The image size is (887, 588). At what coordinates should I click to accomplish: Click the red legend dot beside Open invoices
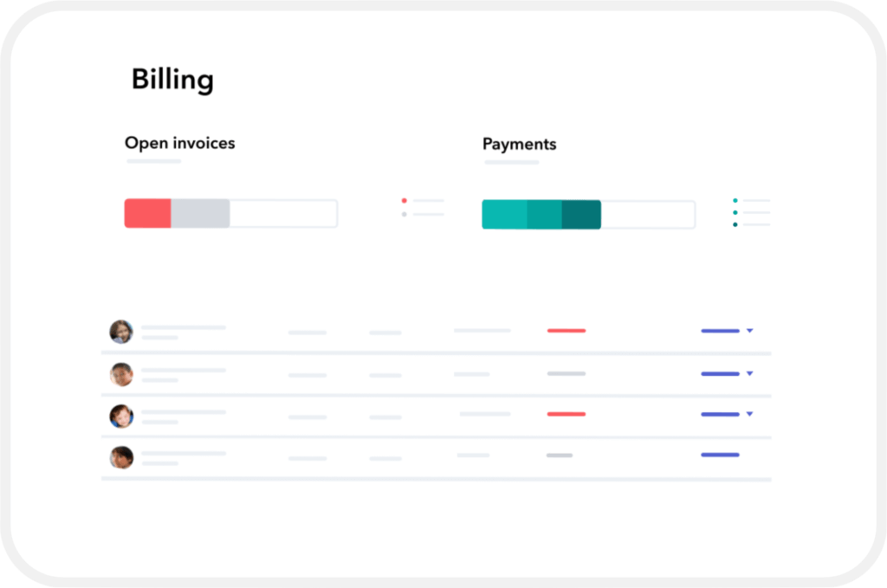pos(404,201)
